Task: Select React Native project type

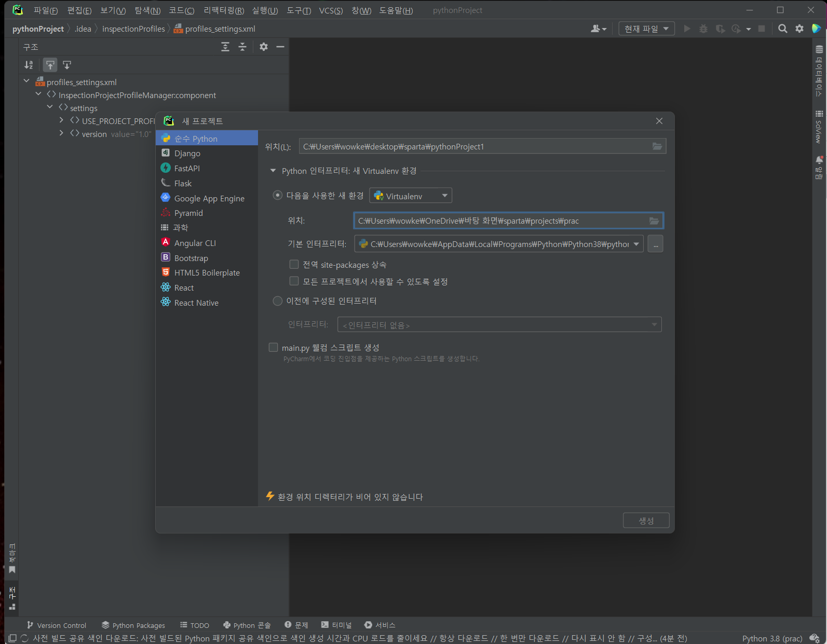Action: [x=207, y=303]
